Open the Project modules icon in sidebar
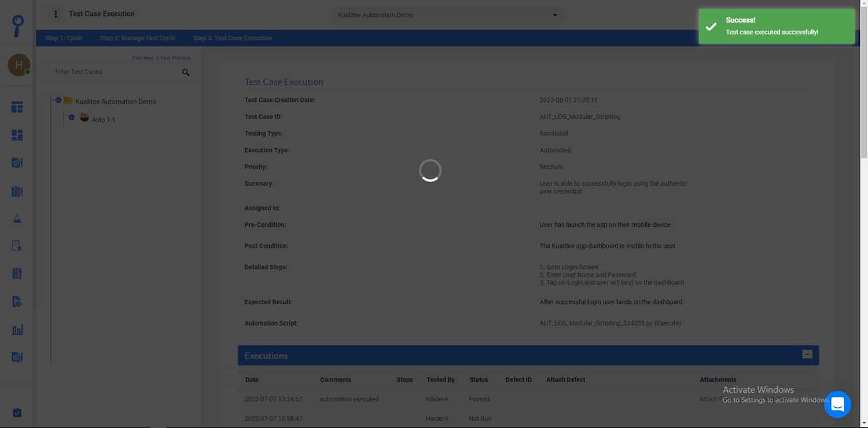Screen dimensions: 868x428 [x=17, y=135]
